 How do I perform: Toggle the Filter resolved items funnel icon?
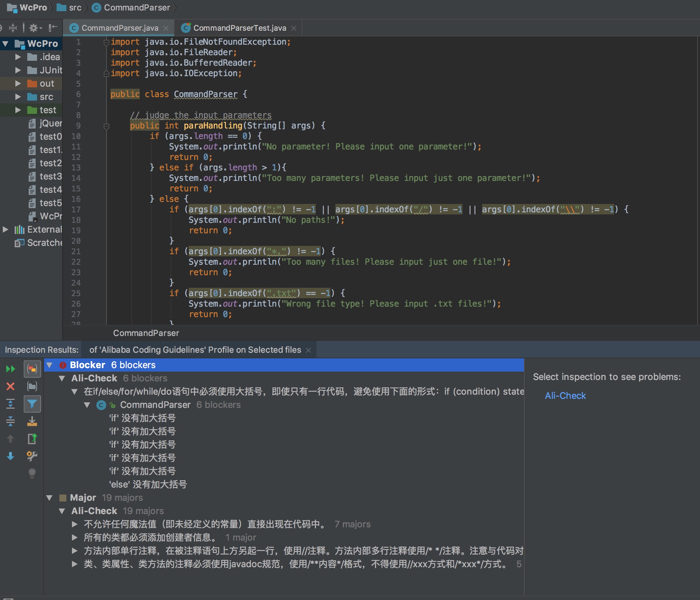(32, 404)
